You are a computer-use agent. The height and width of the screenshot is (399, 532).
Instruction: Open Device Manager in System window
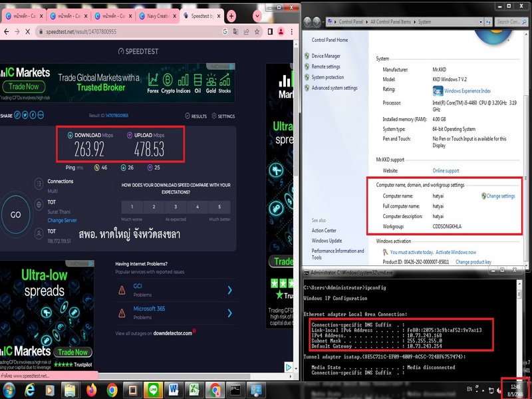(326, 56)
